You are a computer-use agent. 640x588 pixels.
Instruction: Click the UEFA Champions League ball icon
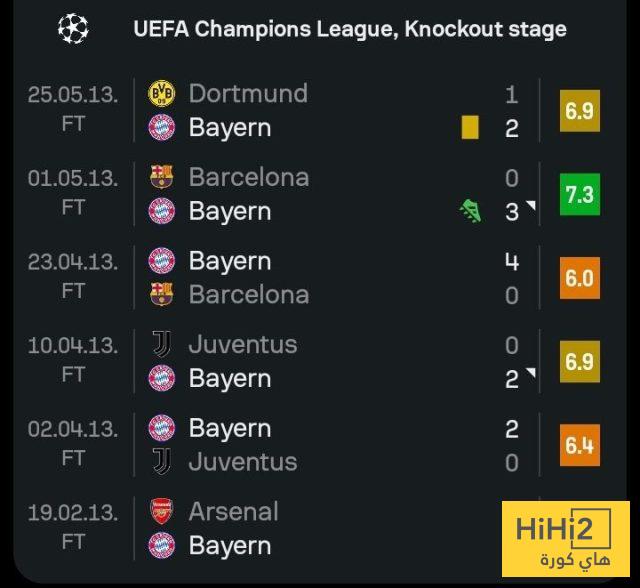(x=73, y=29)
